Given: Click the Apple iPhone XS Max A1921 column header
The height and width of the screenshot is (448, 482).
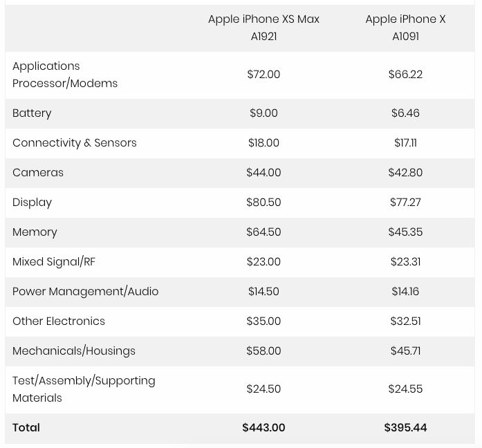Looking at the screenshot, I should click(x=263, y=28).
